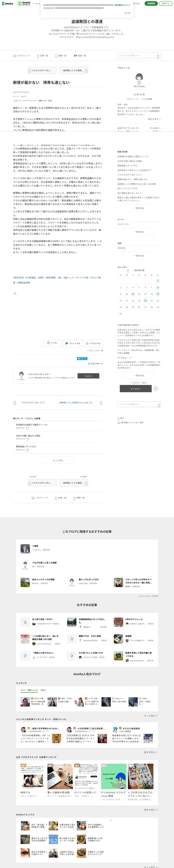Open bottom ブログトップ navigation link

40,498
